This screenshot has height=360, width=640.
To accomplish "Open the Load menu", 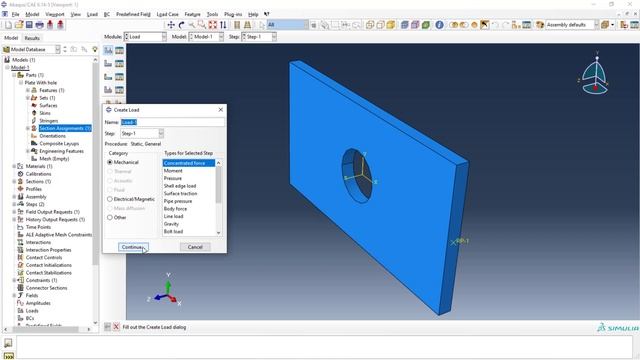I will coord(92,14).
